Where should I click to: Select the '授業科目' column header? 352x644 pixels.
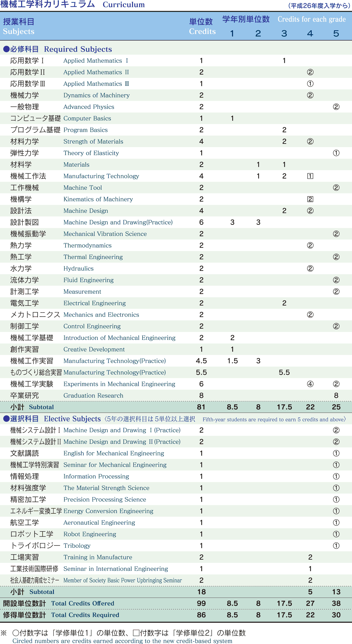pos(19,22)
